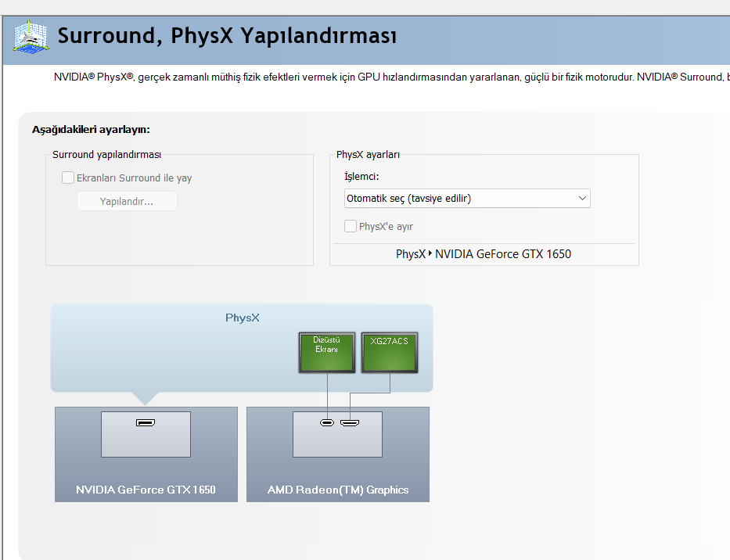Click the 'PhysX ‣ NVIDIA GeForce GTX 1650' status text
730x560 pixels.
(484, 254)
